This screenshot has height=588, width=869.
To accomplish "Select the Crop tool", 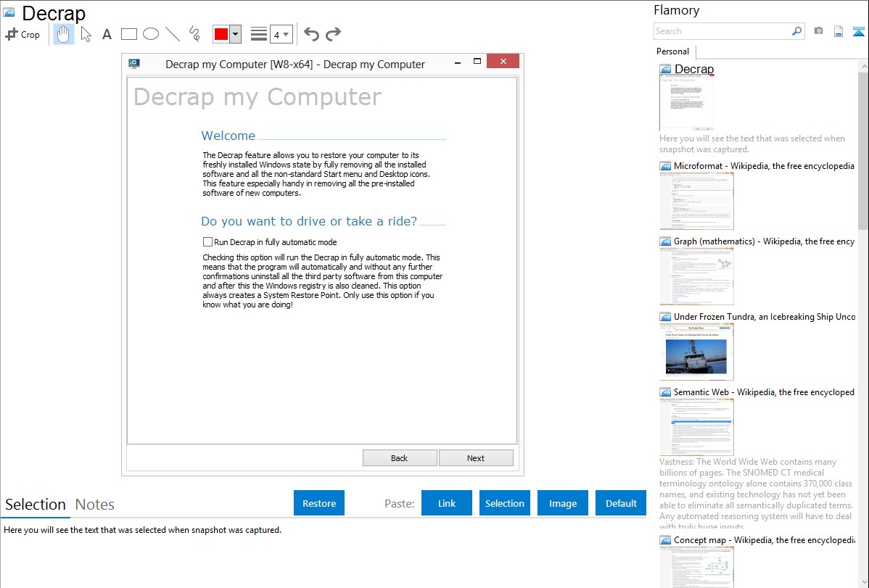I will (x=22, y=34).
